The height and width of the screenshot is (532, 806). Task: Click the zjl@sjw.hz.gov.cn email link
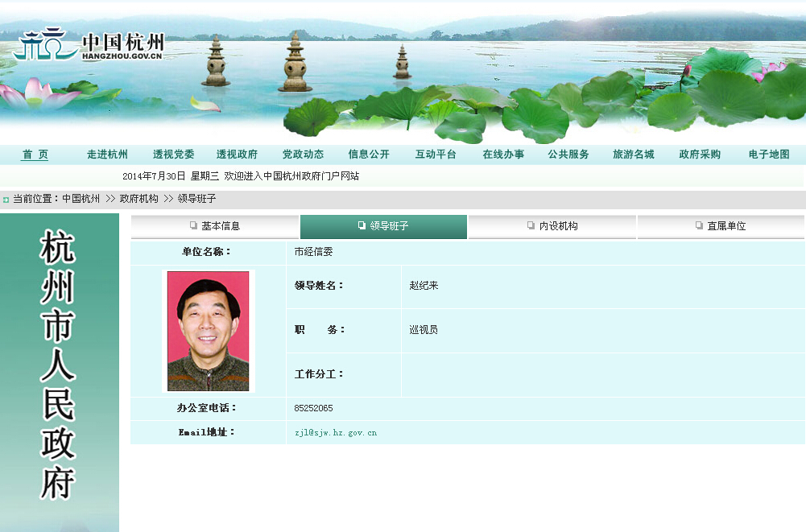(x=336, y=433)
